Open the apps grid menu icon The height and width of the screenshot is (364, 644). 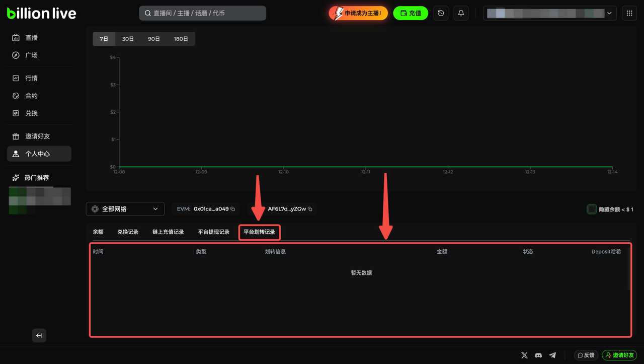click(629, 13)
